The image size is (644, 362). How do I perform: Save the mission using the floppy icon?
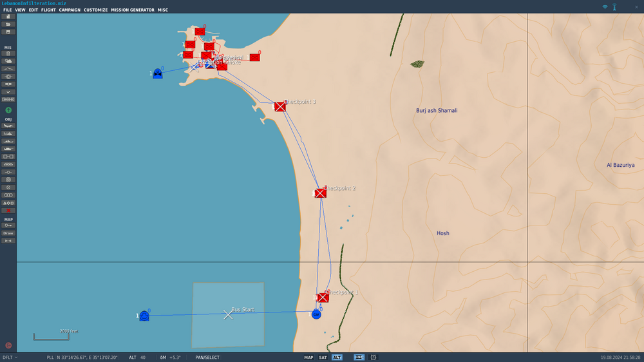click(x=8, y=32)
